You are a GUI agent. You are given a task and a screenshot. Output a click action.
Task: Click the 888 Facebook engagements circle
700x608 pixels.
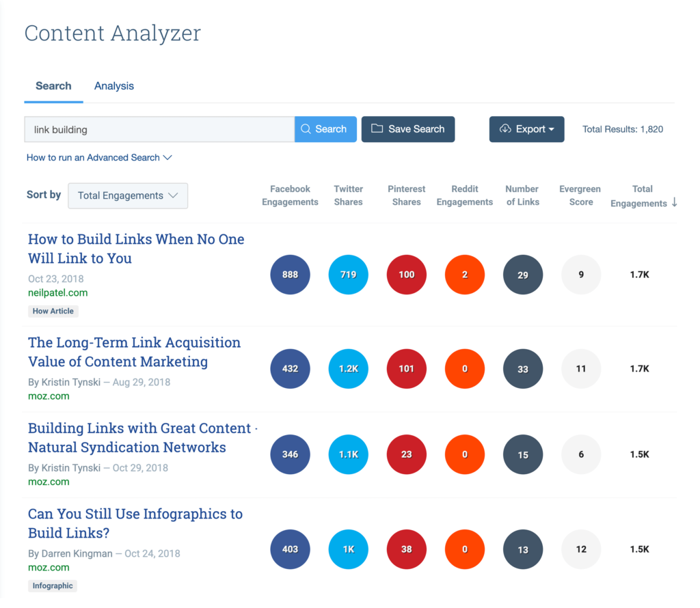[x=290, y=275]
